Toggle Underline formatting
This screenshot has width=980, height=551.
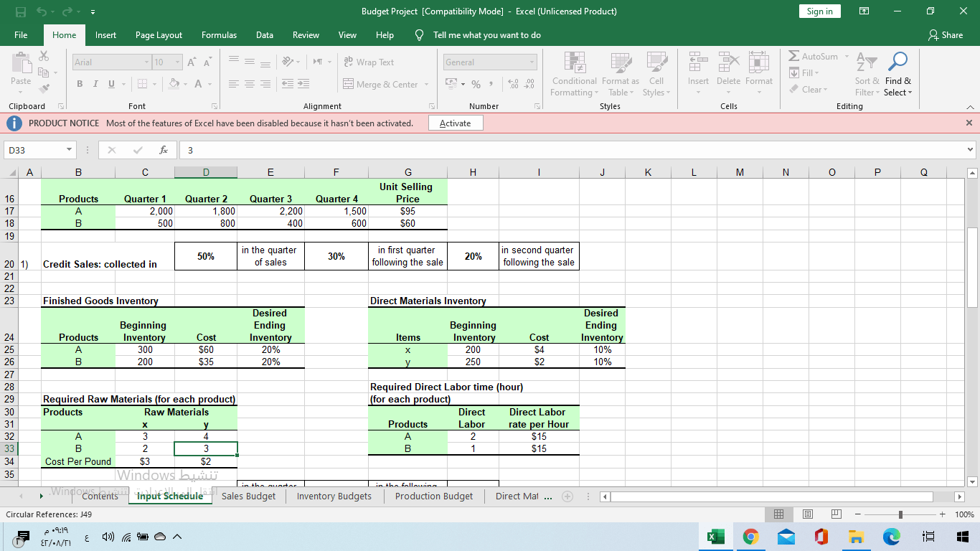tap(110, 84)
